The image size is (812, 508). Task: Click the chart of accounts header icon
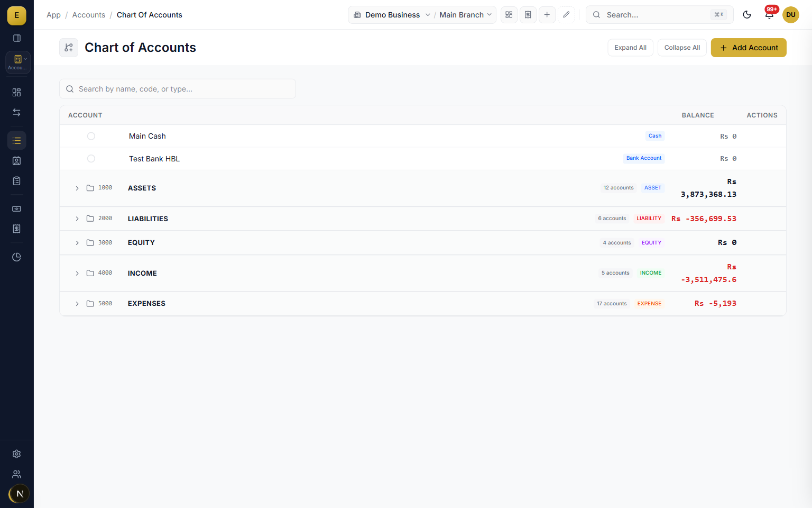pyautogui.click(x=69, y=48)
